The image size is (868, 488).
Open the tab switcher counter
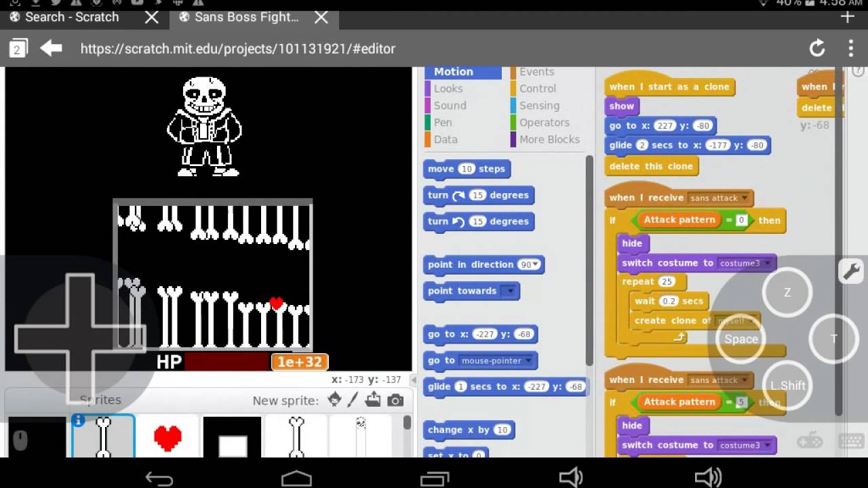18,48
